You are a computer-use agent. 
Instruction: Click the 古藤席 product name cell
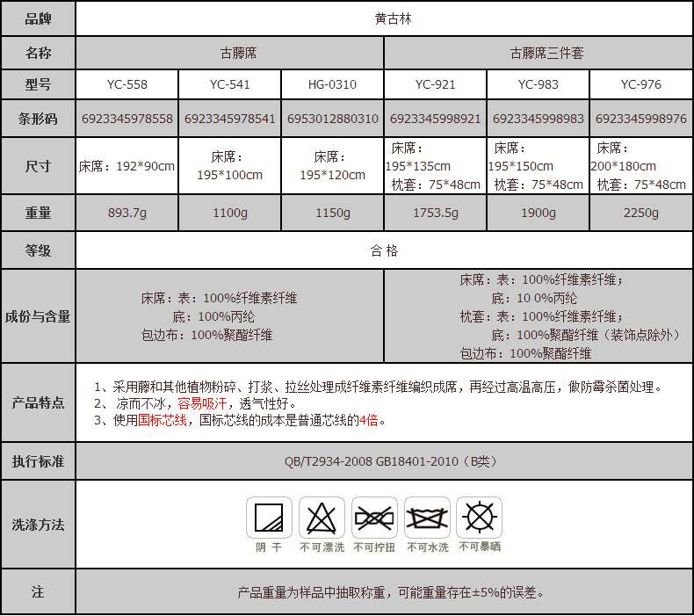[229, 53]
